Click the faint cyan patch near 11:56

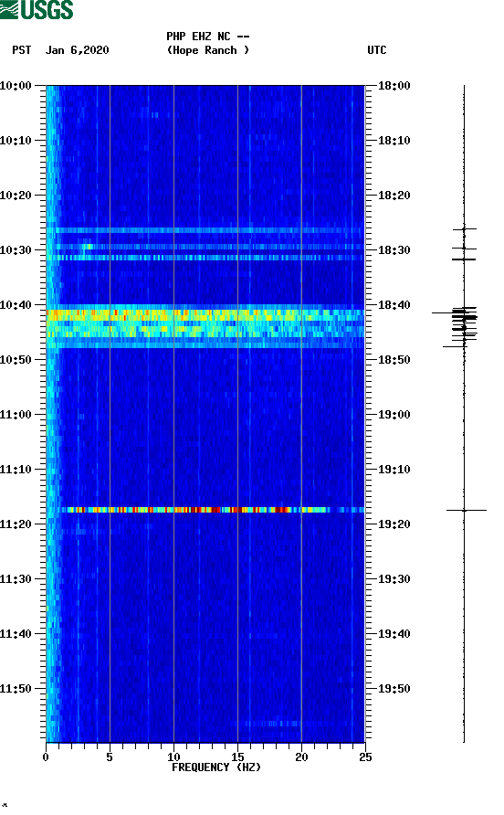point(270,723)
